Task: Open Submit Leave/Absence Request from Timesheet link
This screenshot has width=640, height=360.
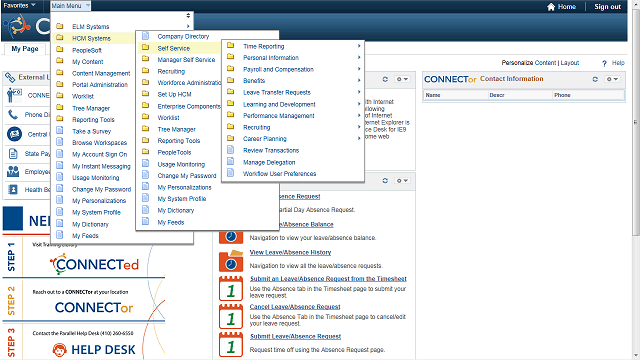Action: pyautogui.click(x=328, y=279)
